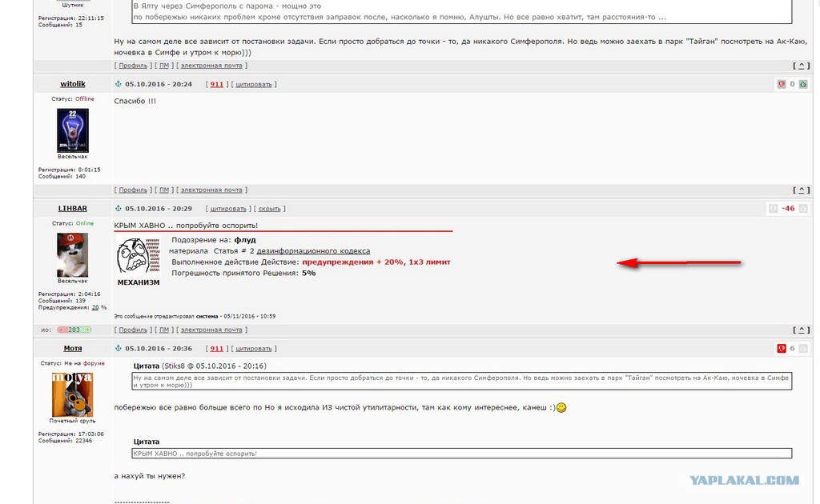Click the -46 rating on LIHBAR's post

click(x=788, y=208)
